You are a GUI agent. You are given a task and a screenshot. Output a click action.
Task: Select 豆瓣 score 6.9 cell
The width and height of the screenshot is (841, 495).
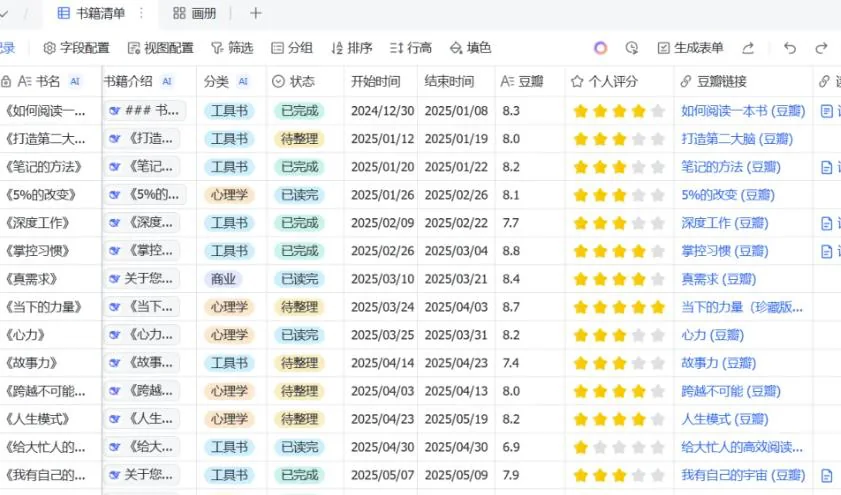511,447
